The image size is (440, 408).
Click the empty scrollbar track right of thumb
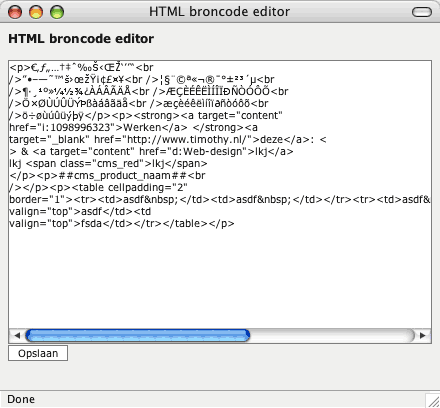click(332, 336)
